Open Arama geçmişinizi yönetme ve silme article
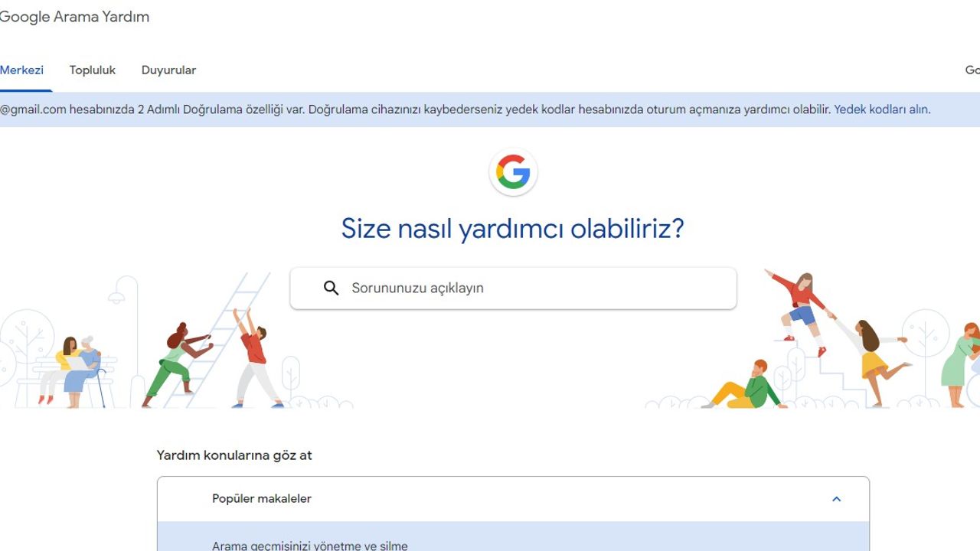The height and width of the screenshot is (551, 980). click(x=513, y=537)
